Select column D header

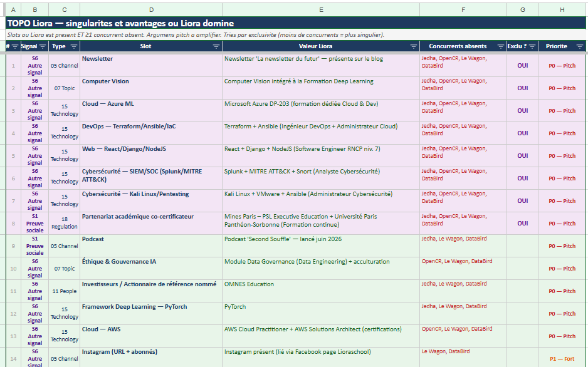click(151, 10)
